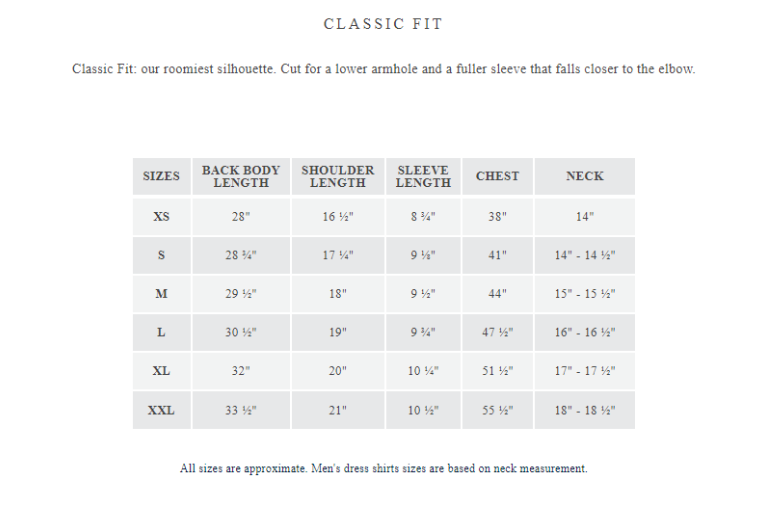Click the 16 ½" shoulder length cell
Screen dimensions: 765x524
click(338, 217)
